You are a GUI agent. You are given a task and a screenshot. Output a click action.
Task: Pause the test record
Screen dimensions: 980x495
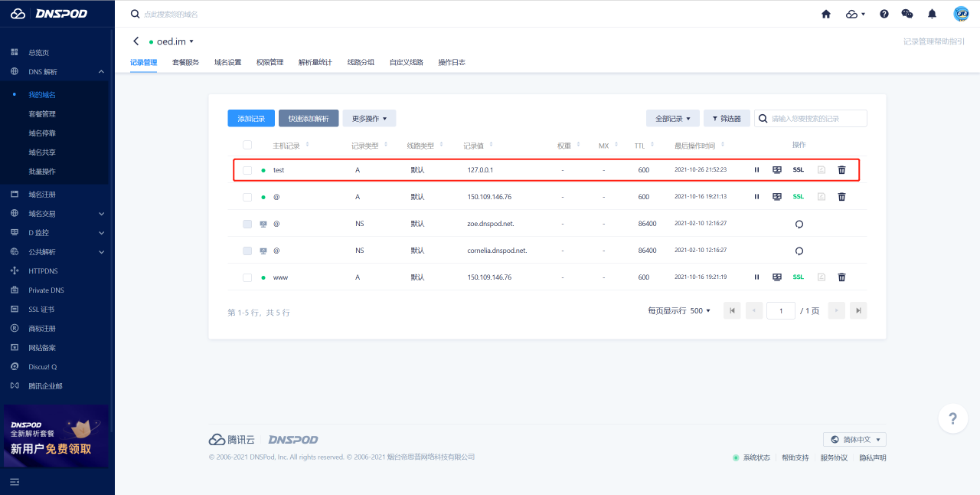(756, 170)
